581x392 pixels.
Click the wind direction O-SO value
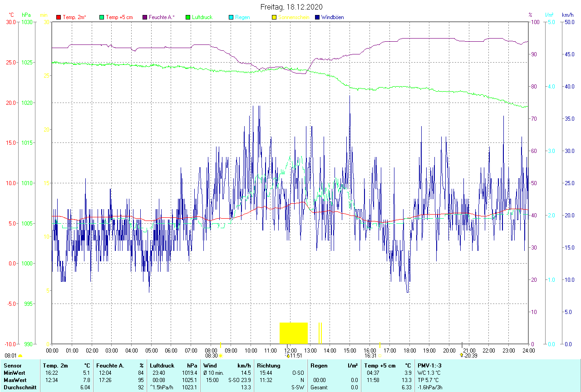[x=297, y=373]
